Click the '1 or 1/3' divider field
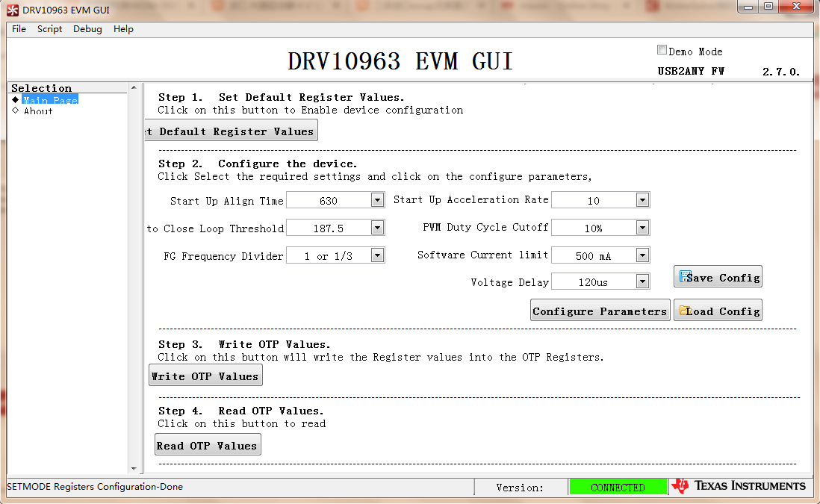The height and width of the screenshot is (504, 820). pos(329,255)
